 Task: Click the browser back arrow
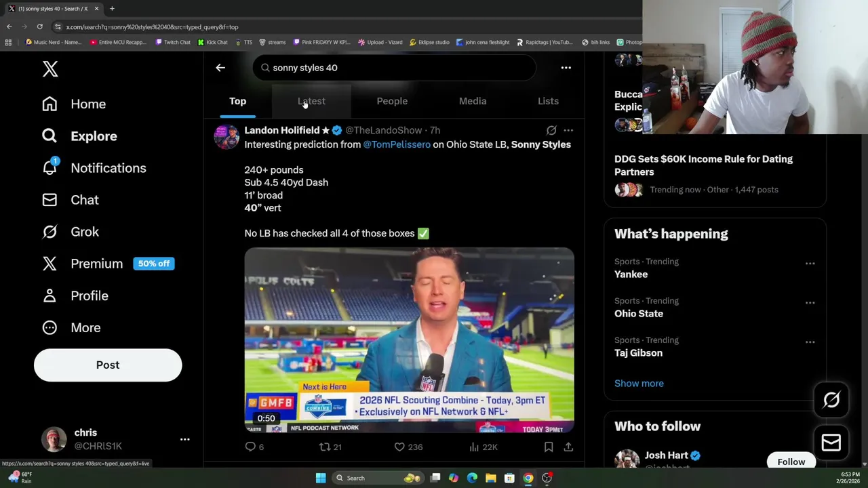point(9,27)
